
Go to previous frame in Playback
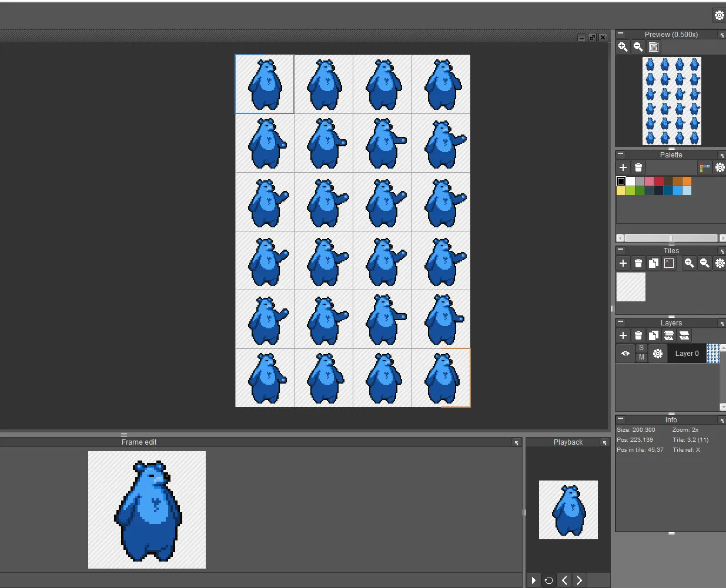[564, 580]
